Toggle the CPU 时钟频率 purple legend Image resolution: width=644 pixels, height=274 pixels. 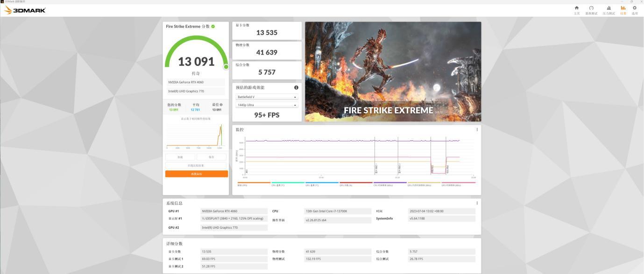[390, 184]
